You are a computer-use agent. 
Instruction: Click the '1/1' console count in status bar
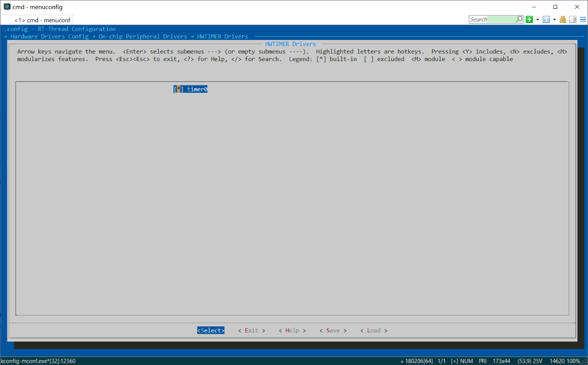442,361
